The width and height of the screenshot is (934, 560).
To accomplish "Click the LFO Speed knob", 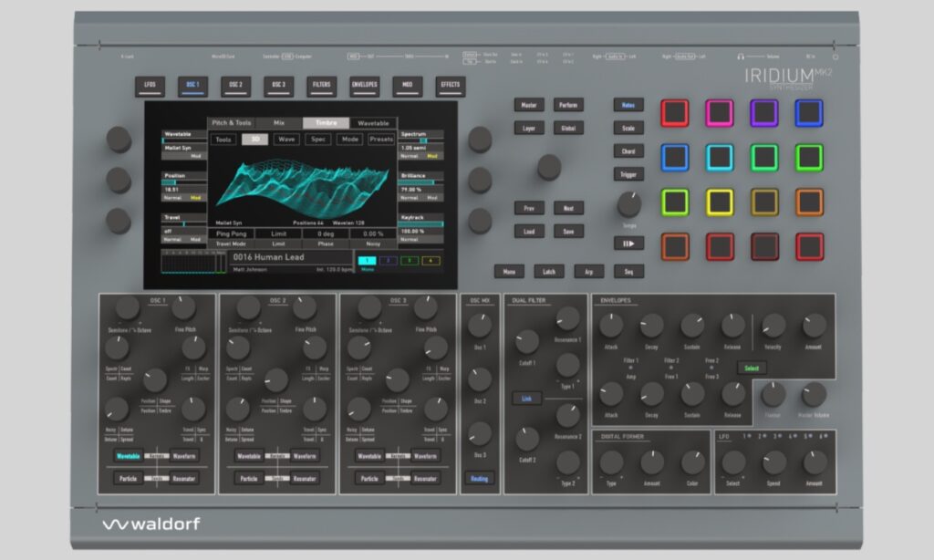I will [x=773, y=462].
